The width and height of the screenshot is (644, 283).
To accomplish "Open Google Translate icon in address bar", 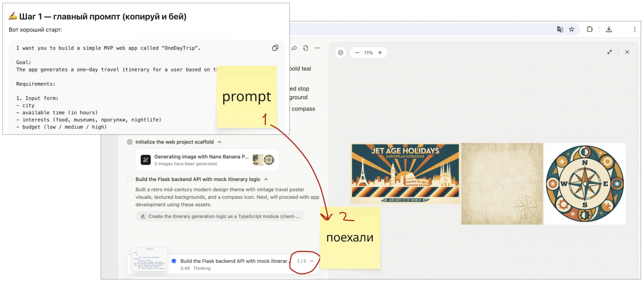I will coord(560,29).
